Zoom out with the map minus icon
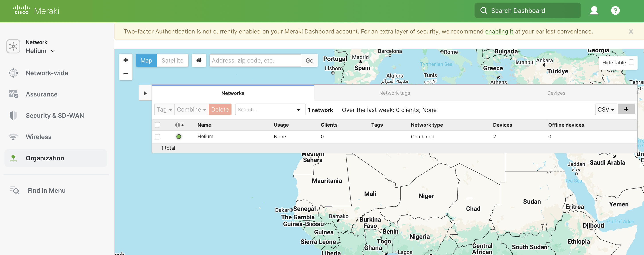This screenshot has width=644, height=255. (x=126, y=73)
